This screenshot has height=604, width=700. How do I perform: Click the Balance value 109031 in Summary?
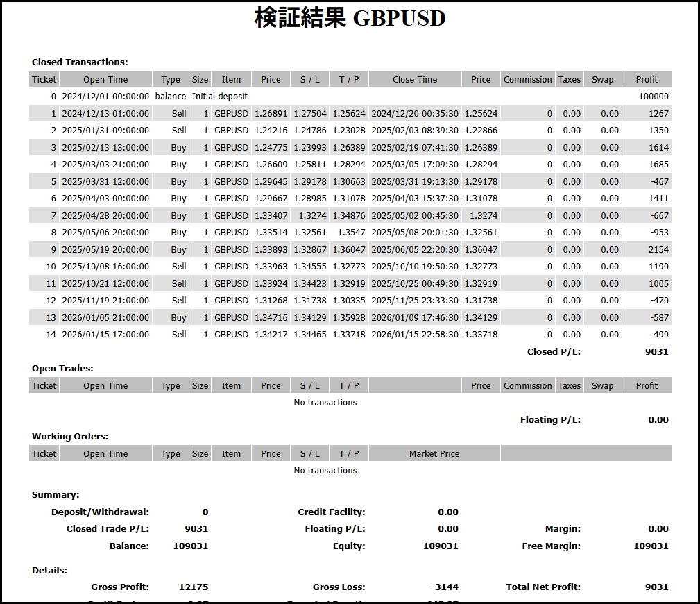click(x=190, y=546)
